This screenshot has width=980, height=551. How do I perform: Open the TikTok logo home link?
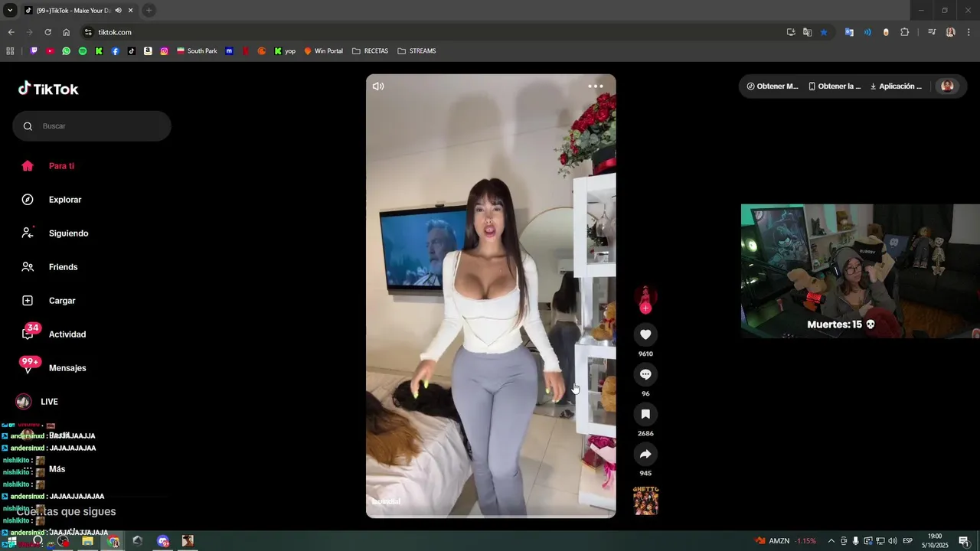[x=48, y=89]
